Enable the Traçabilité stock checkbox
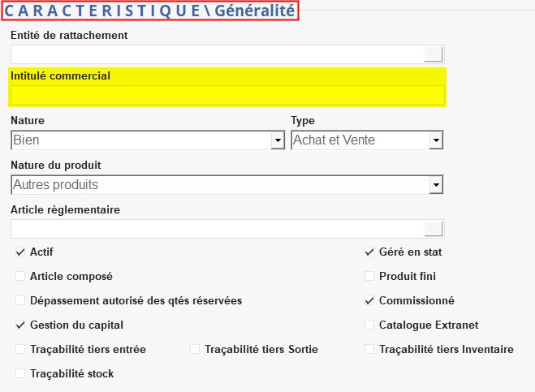 tap(20, 374)
